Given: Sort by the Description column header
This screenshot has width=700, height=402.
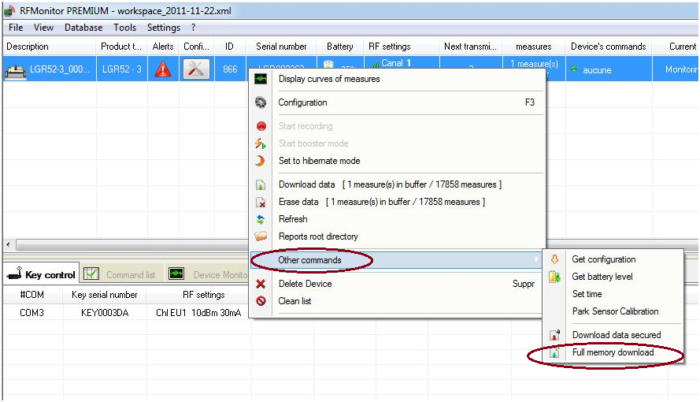Looking at the screenshot, I should point(50,46).
